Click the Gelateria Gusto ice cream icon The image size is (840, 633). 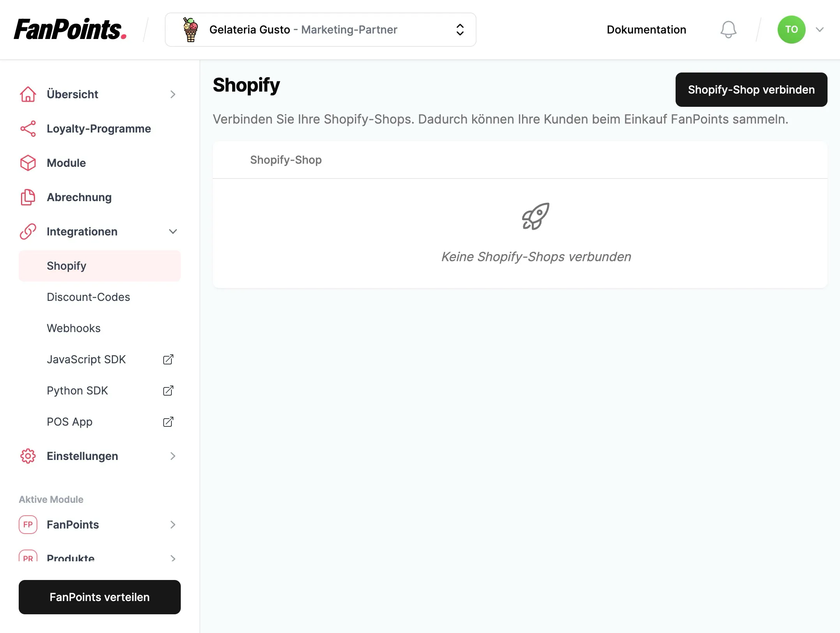[x=191, y=30]
